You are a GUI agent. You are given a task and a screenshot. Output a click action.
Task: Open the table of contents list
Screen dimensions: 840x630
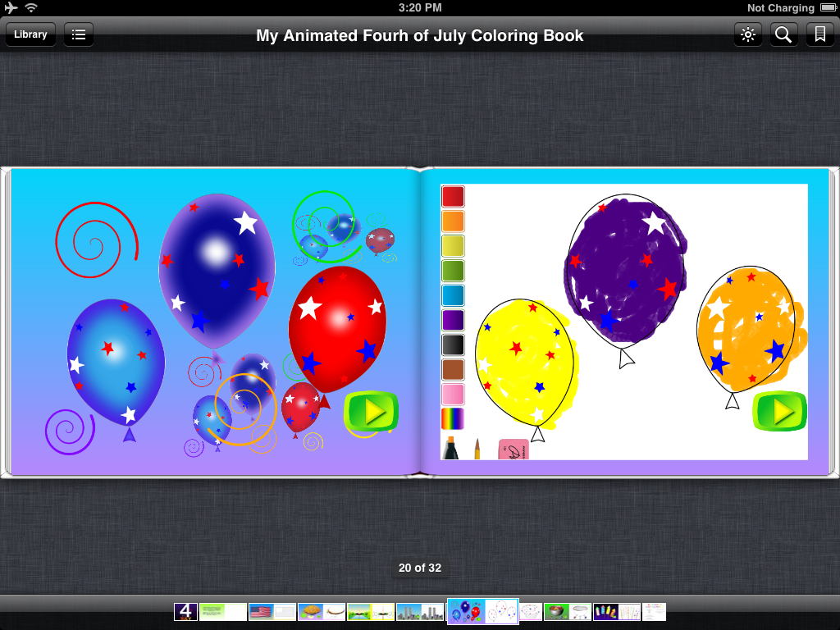point(79,34)
